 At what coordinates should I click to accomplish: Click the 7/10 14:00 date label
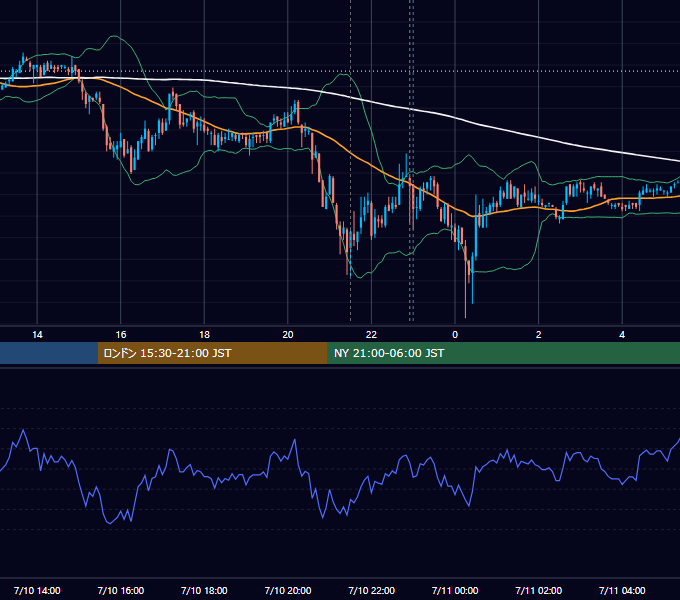(x=37, y=590)
